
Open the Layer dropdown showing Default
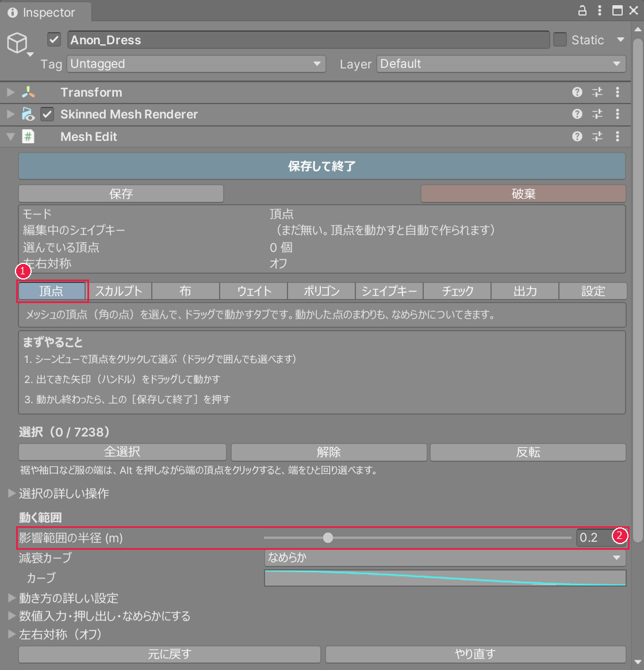click(501, 64)
